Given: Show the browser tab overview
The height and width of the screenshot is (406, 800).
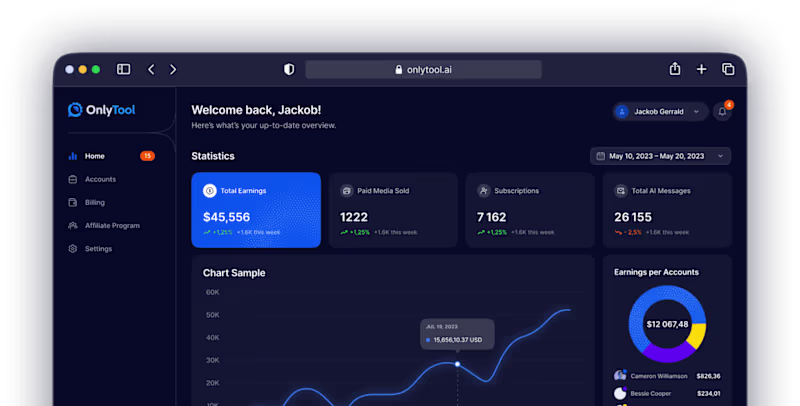Looking at the screenshot, I should (x=728, y=69).
